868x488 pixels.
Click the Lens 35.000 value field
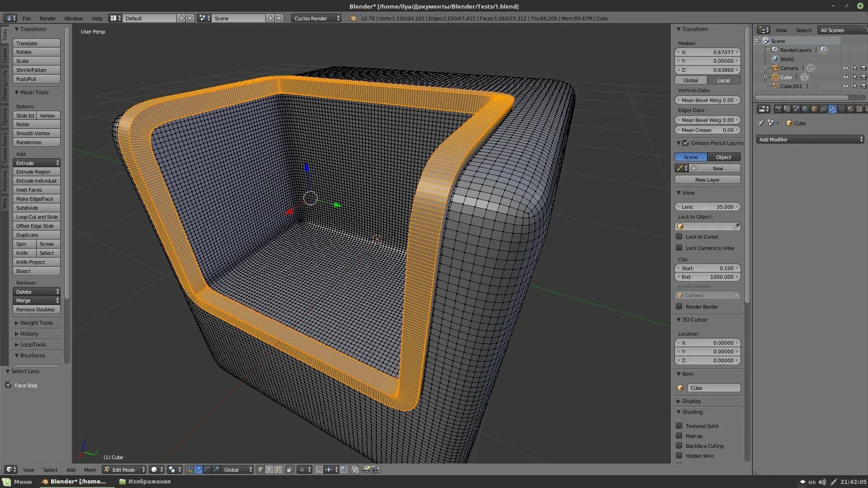coord(708,207)
